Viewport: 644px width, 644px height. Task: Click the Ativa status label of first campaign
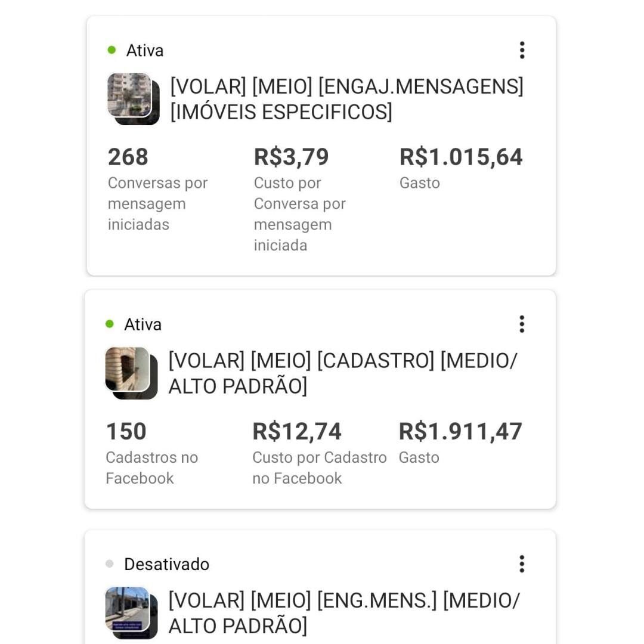(x=145, y=51)
